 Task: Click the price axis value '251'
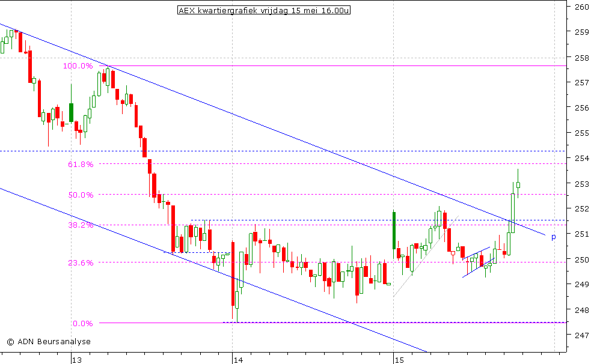(581, 234)
